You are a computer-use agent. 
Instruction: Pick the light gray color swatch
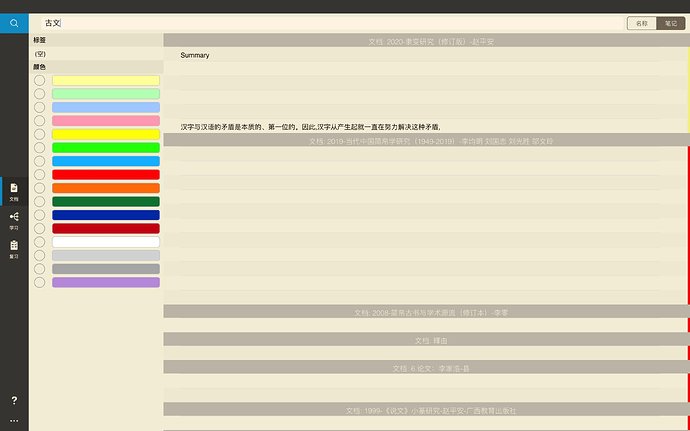tap(106, 255)
